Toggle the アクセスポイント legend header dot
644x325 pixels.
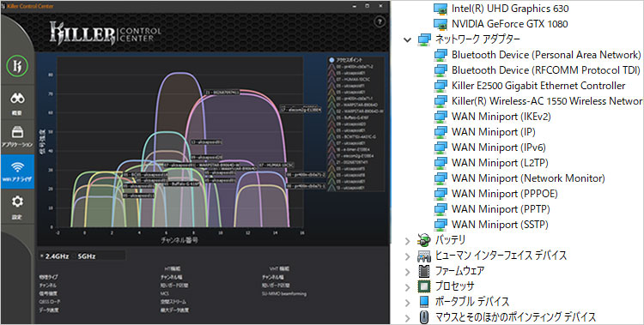pos(331,60)
